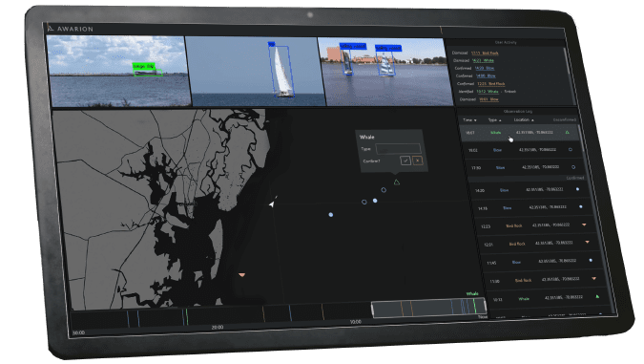The height and width of the screenshot is (364, 644).
Task: Click the hollow circle icon in the 17:10 Blow row
Action: coord(573,167)
